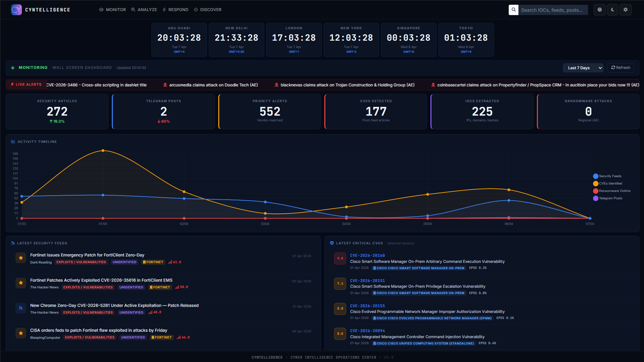Click Cisco Evolved Programmable Network Manager tag
644x362 pixels.
(x=432, y=318)
